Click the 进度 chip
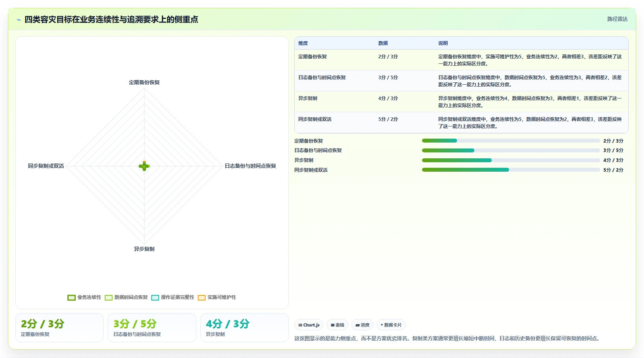This screenshot has width=644, height=358. (x=362, y=325)
